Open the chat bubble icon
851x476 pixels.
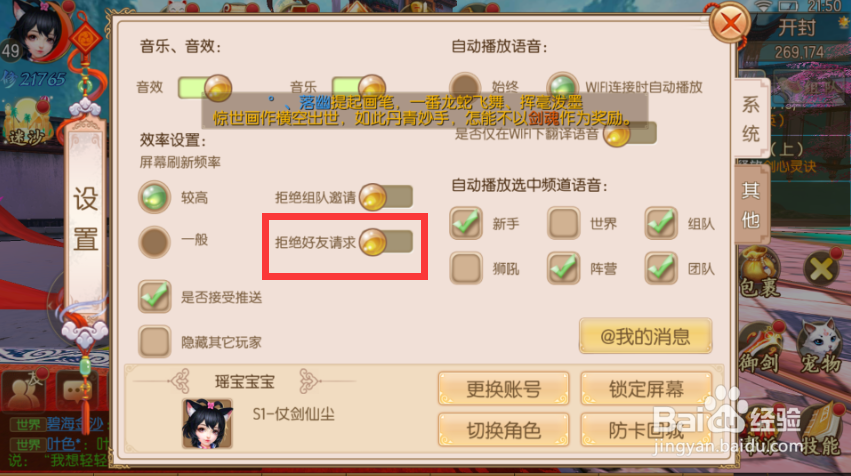(77, 390)
